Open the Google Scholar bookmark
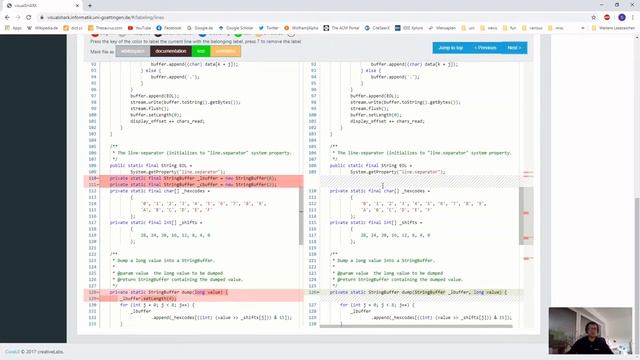Image resolution: width=640 pixels, height=360 pixels. (236, 28)
